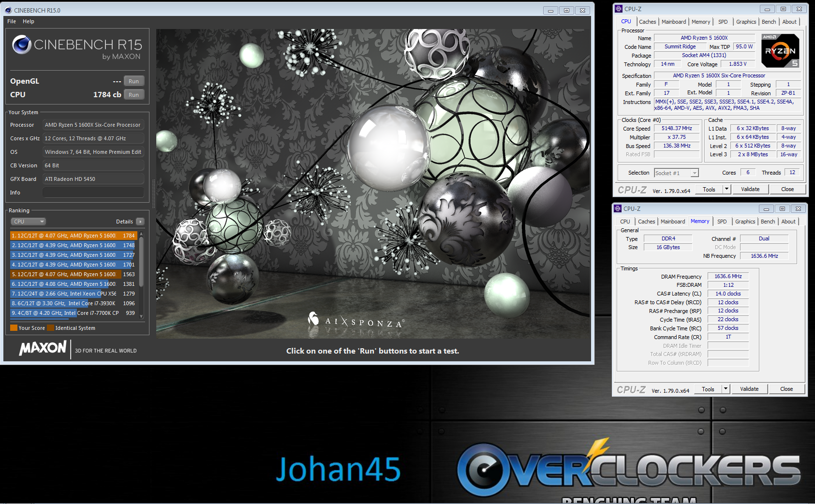Click the Memory CPU-Z window title icon
Image resolution: width=815 pixels, height=504 pixels.
point(618,208)
